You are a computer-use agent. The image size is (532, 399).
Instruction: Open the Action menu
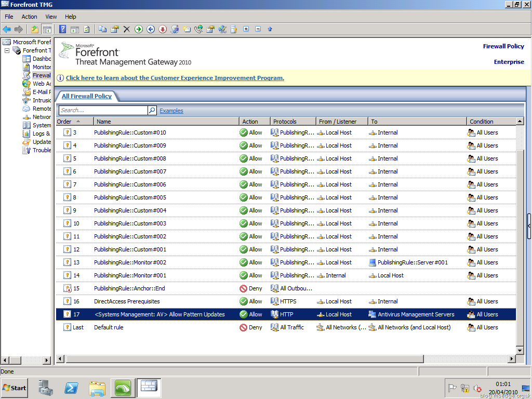click(x=29, y=17)
